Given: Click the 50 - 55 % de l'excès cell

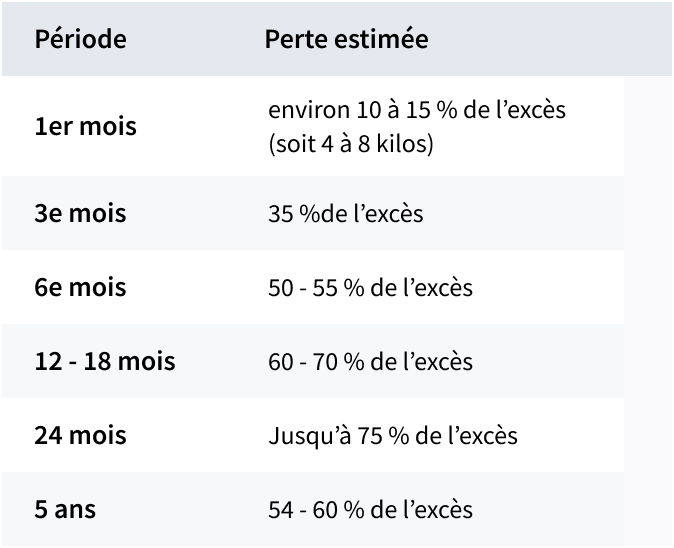Looking at the screenshot, I should 371,287.
